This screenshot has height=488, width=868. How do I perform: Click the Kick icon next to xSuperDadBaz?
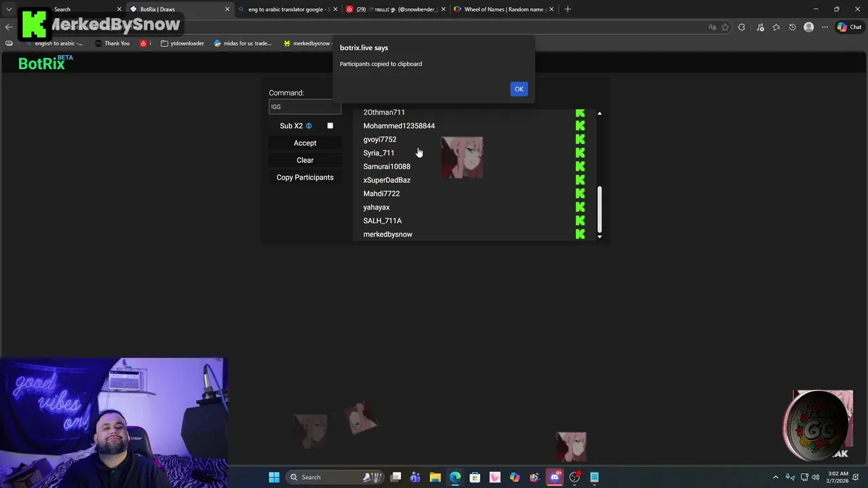click(x=580, y=180)
